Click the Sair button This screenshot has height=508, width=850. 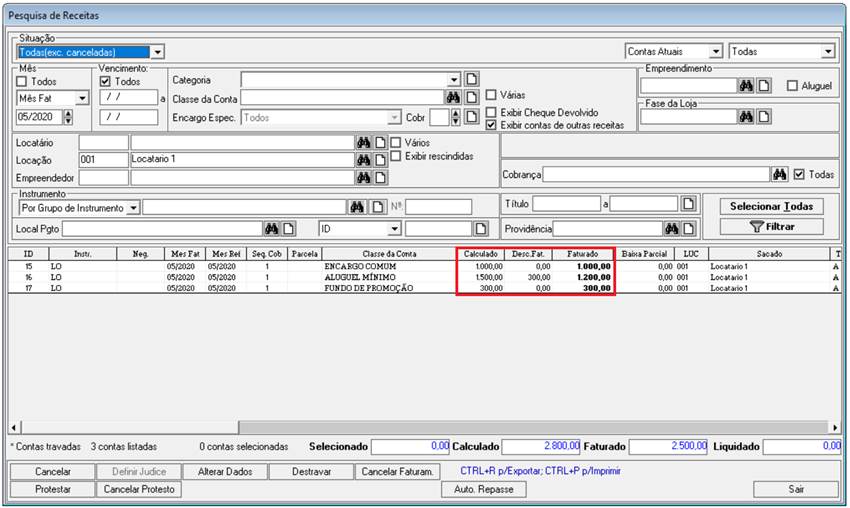pos(796,489)
